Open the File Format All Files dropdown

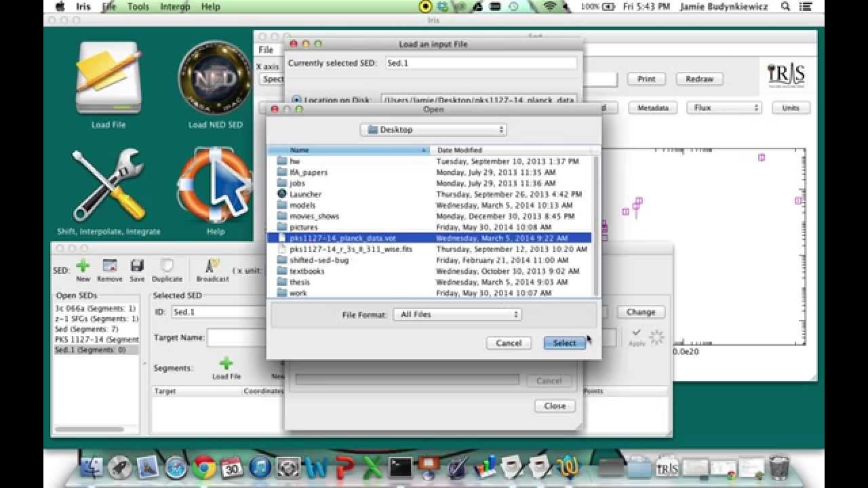457,314
